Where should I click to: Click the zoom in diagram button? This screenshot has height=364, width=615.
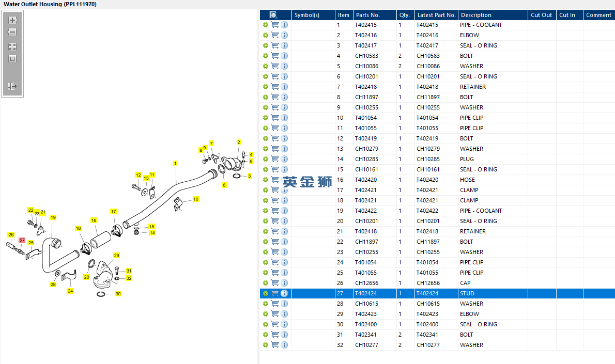tap(12, 20)
